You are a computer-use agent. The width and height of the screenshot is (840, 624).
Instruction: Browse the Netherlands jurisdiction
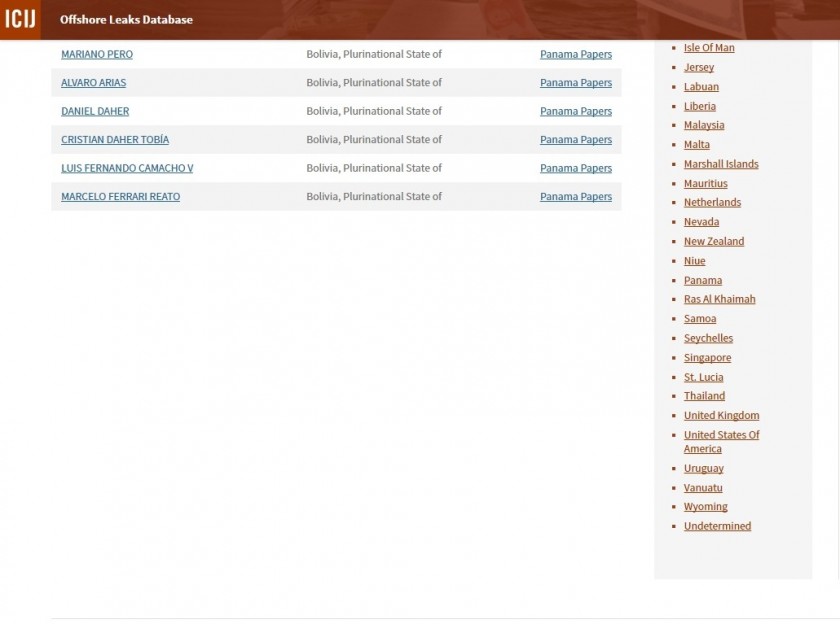[712, 202]
